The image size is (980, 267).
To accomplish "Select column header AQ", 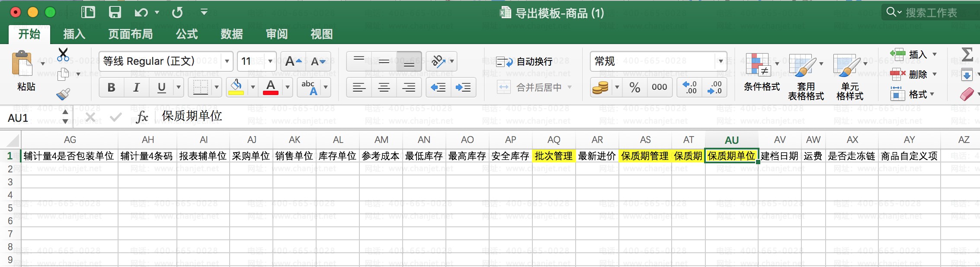I will tap(554, 140).
